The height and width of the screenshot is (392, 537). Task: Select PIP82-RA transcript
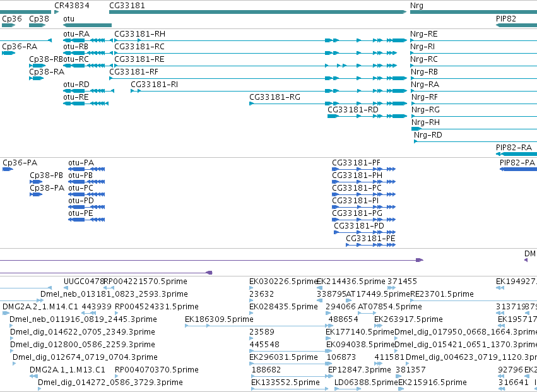coord(516,154)
